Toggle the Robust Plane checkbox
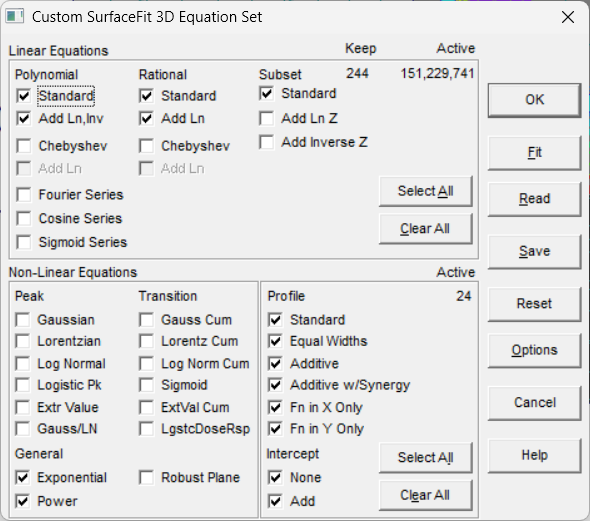The width and height of the screenshot is (590, 521). [x=146, y=478]
